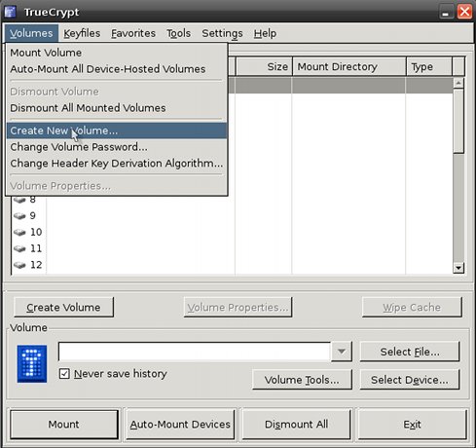Select Auto-Mount All Device-Hosted Volumes
This screenshot has height=448, width=476.
117,69
